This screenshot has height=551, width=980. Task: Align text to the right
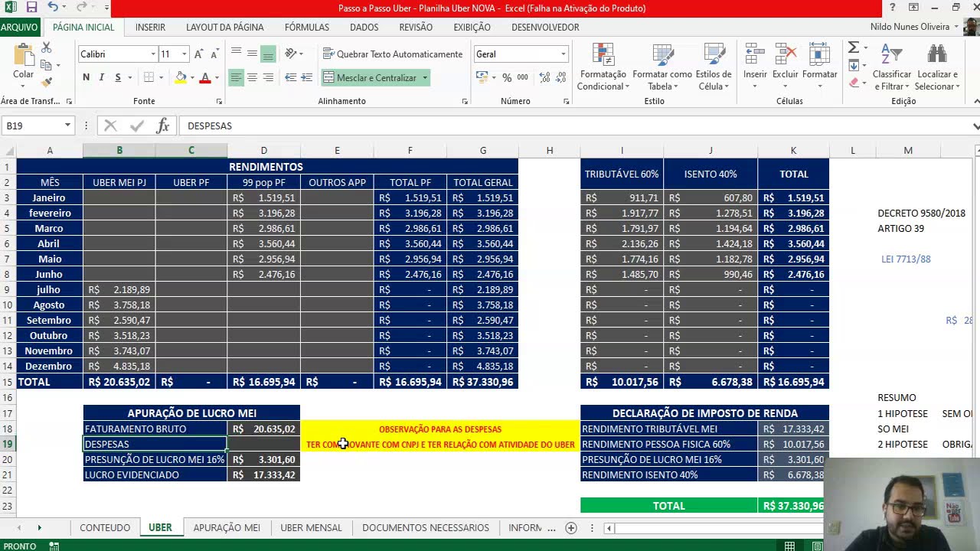[x=268, y=77]
